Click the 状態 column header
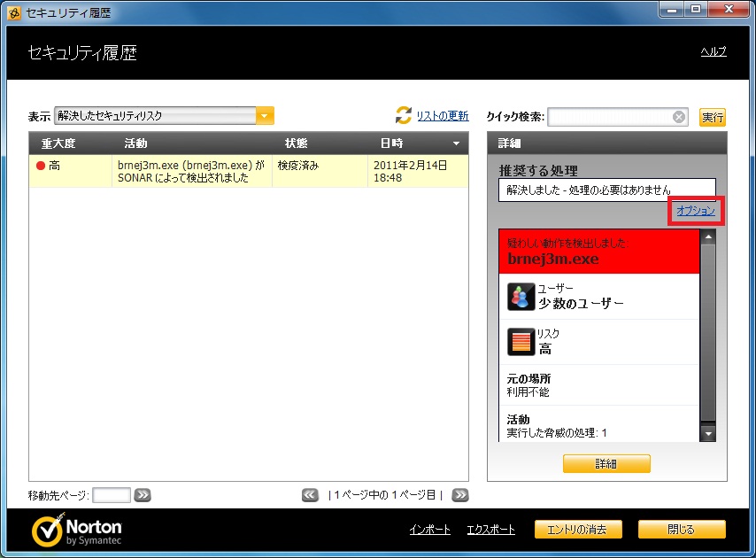The image size is (756, 558). [x=296, y=143]
